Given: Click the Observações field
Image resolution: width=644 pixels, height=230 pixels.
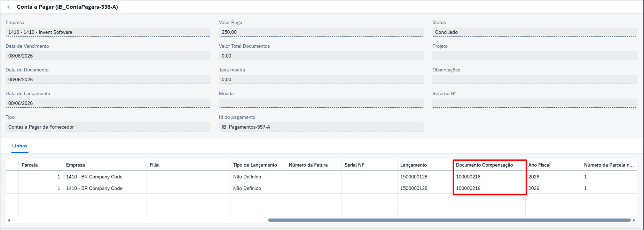Looking at the screenshot, I should (x=535, y=79).
